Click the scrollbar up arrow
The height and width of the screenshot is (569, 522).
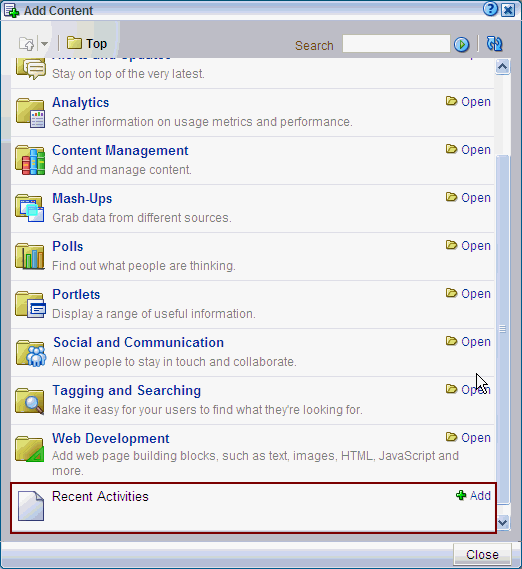coord(503,67)
